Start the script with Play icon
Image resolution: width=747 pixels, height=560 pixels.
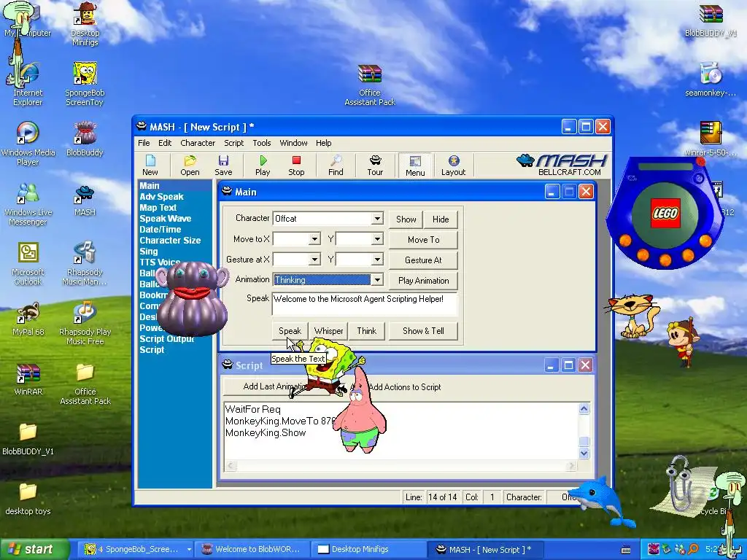263,166
